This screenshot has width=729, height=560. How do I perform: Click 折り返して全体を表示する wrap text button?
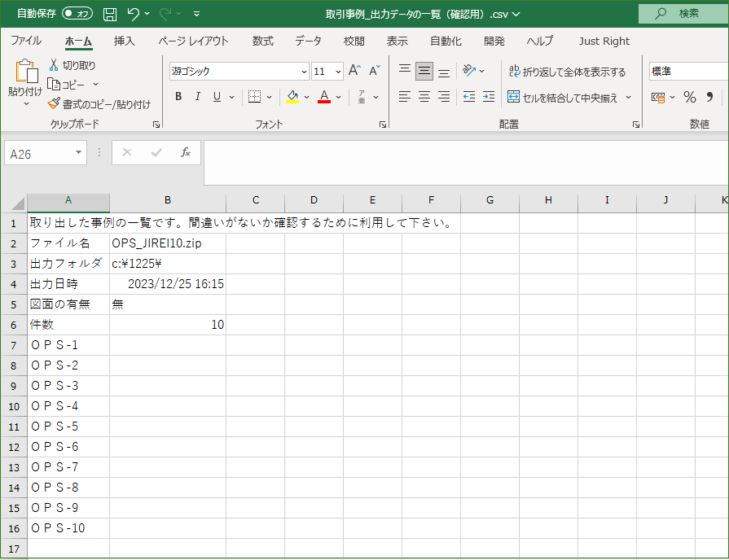(566, 72)
